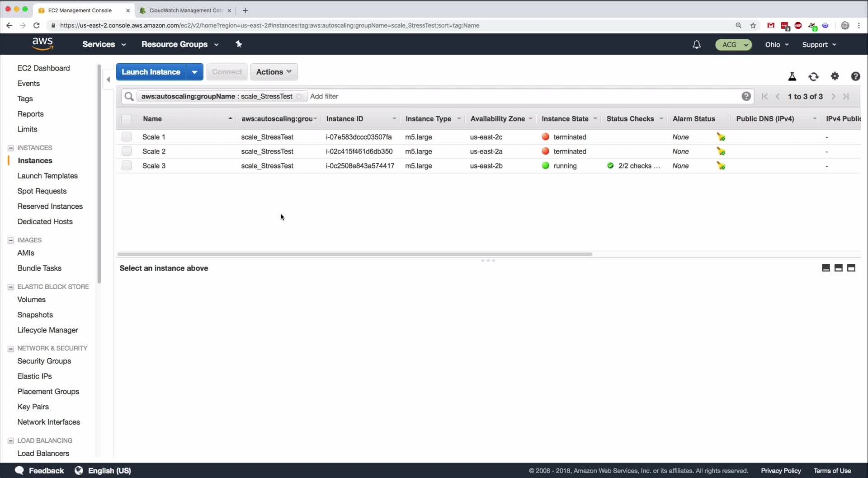Viewport: 868px width, 478px height.
Task: Go to last page of results
Action: point(846,96)
